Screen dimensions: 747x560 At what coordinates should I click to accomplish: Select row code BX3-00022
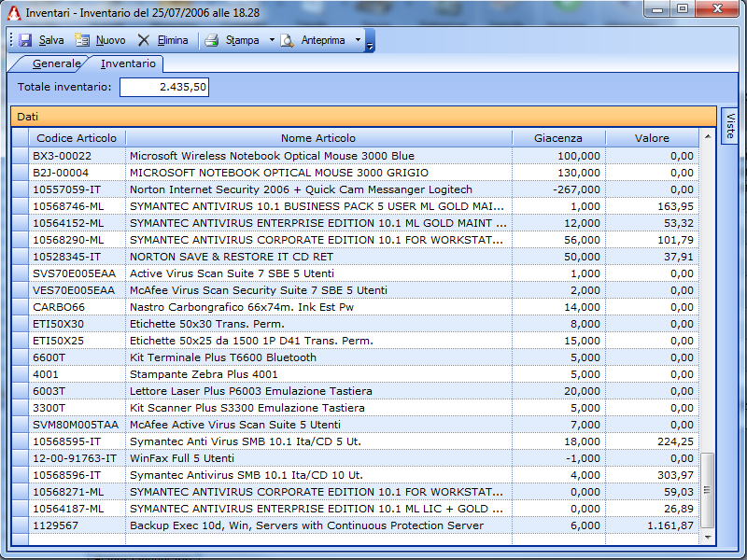point(62,156)
